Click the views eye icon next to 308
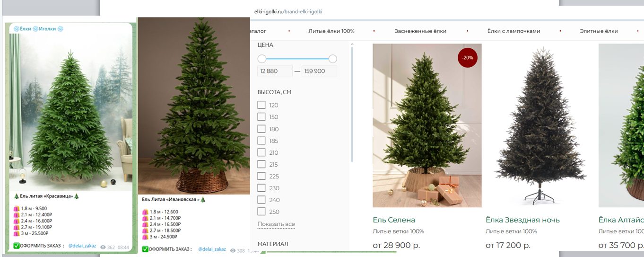The height and width of the screenshot is (257, 644). click(x=233, y=250)
